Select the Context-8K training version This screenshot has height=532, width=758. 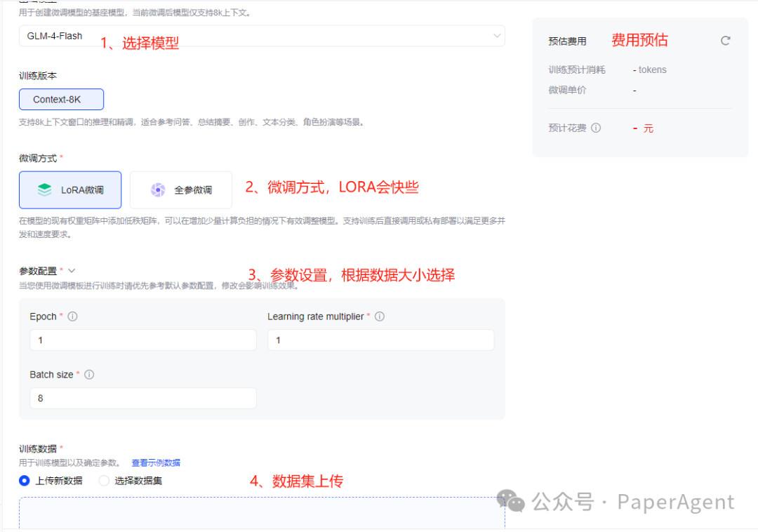(x=61, y=100)
